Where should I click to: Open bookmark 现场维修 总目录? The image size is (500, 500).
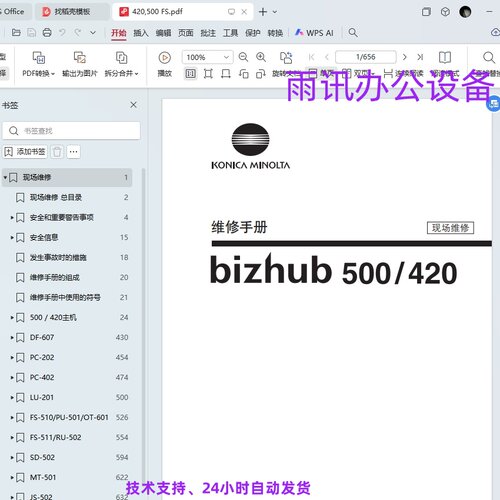point(56,197)
